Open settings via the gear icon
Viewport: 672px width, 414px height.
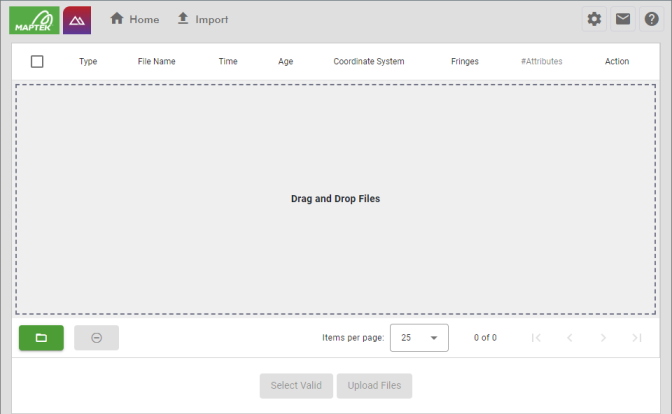pyautogui.click(x=594, y=19)
